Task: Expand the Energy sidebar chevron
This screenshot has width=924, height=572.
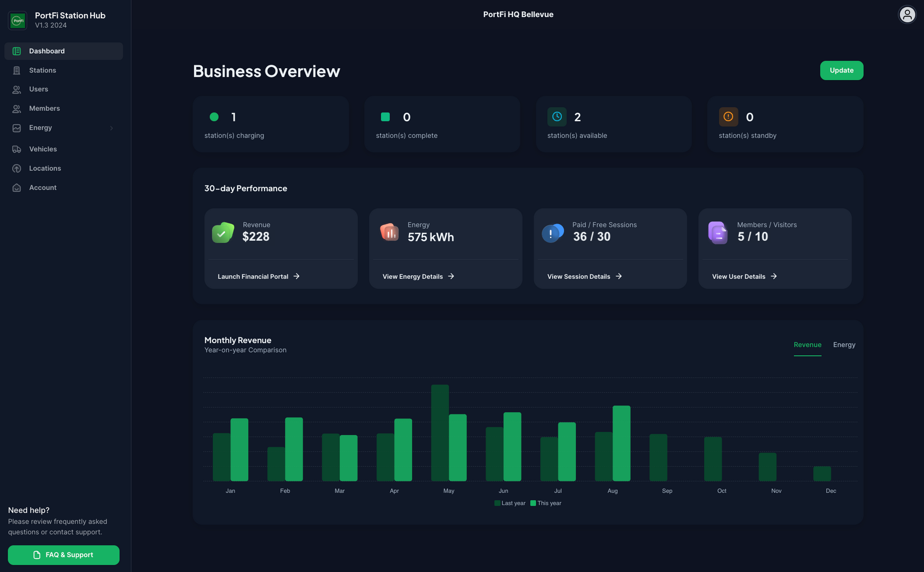Action: (112, 128)
